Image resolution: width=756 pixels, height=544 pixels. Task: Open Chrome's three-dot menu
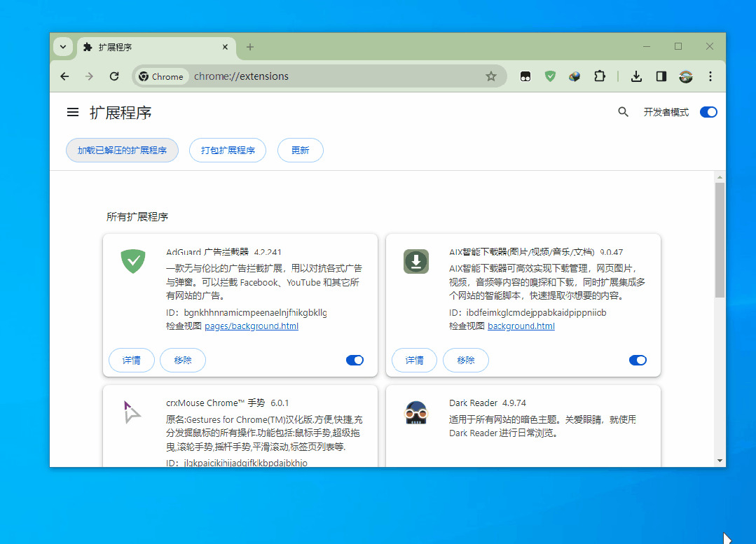710,76
